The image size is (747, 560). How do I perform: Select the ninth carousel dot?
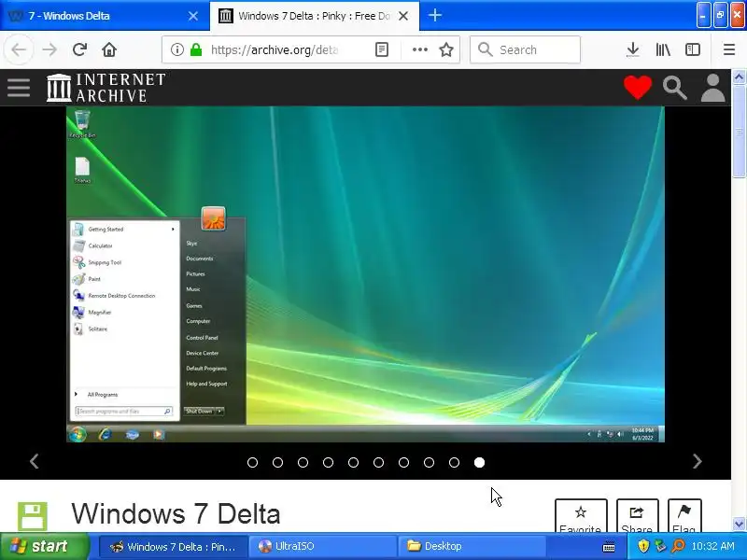(x=455, y=462)
